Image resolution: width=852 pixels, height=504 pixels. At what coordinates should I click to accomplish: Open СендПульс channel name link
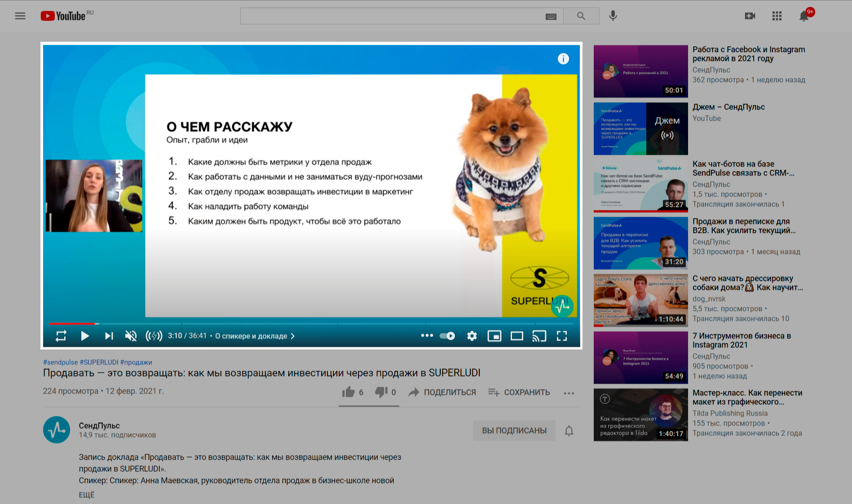(99, 425)
